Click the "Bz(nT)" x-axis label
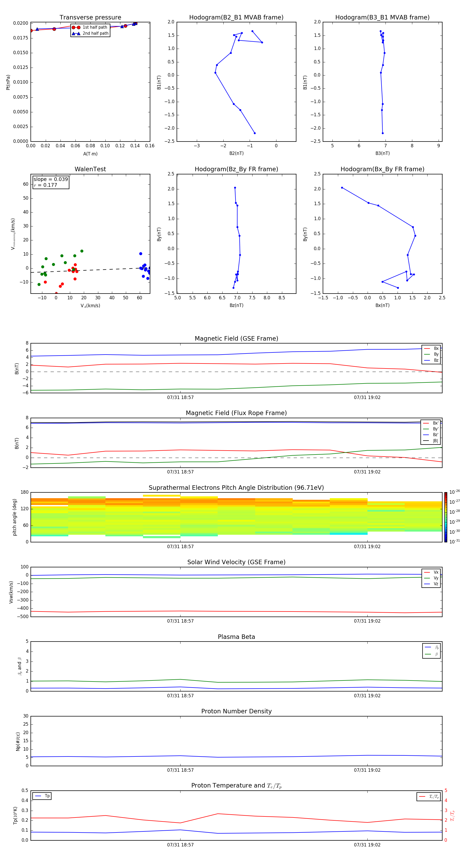 [236, 305]
